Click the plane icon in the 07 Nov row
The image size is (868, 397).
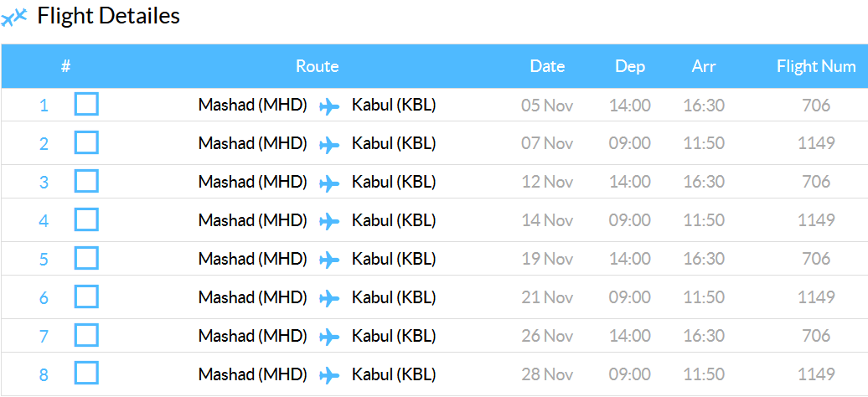tap(329, 145)
